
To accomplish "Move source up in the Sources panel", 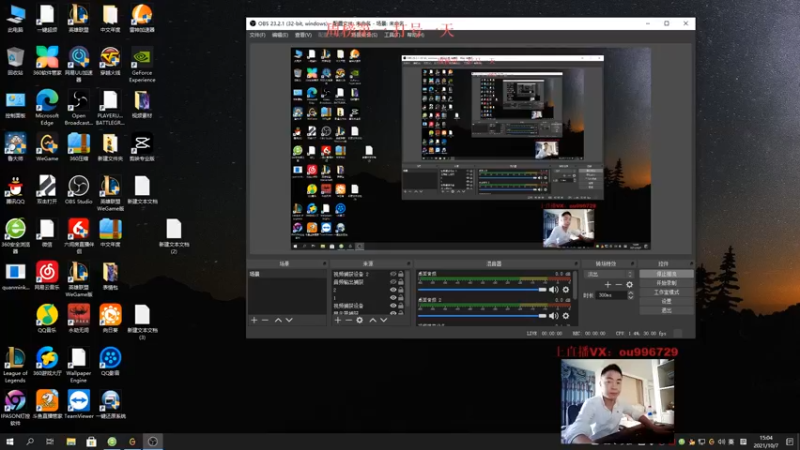I will coord(372,320).
